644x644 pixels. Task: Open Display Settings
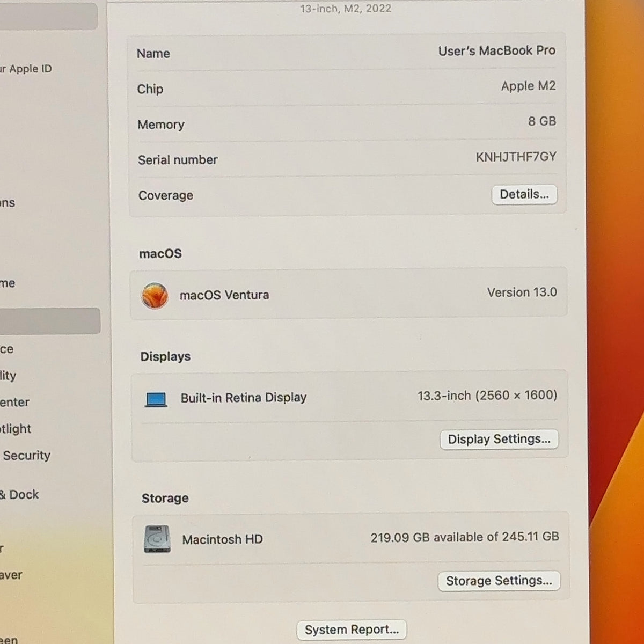pos(499,439)
